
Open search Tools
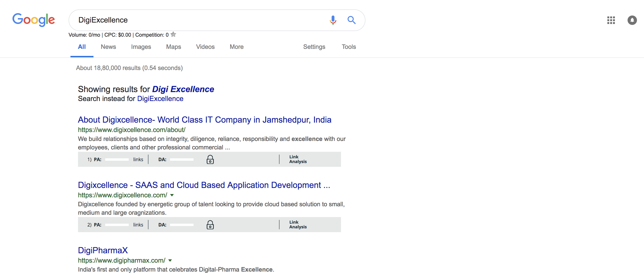349,47
